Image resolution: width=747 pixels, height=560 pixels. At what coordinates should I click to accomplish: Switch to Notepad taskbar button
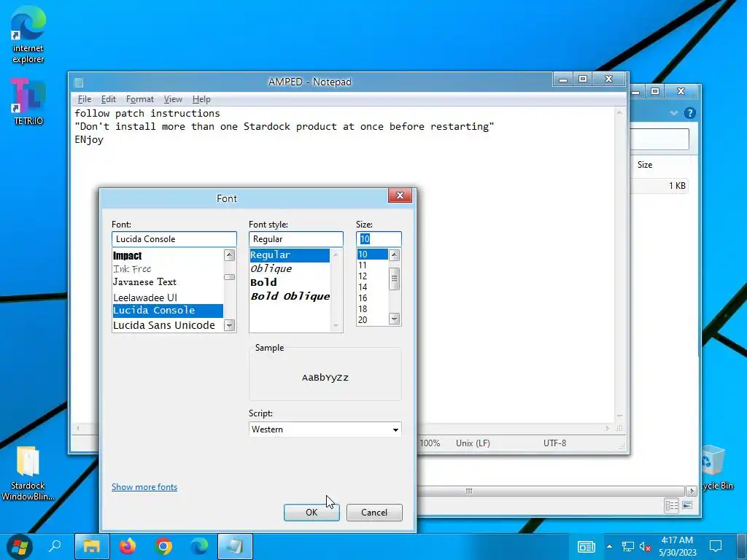pos(235,546)
